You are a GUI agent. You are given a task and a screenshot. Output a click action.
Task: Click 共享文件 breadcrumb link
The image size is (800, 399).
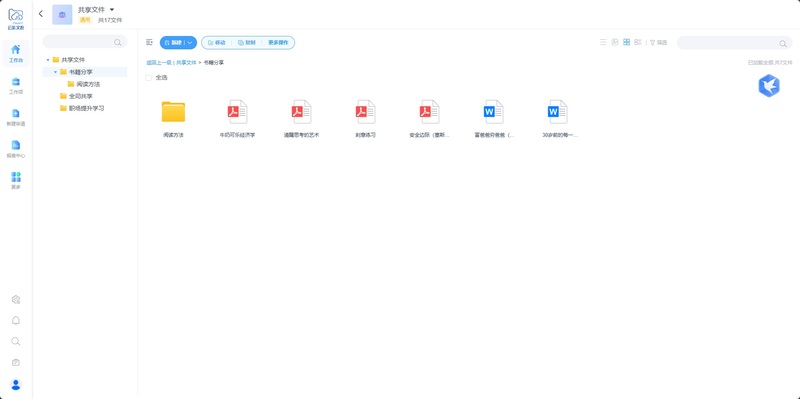[186, 62]
